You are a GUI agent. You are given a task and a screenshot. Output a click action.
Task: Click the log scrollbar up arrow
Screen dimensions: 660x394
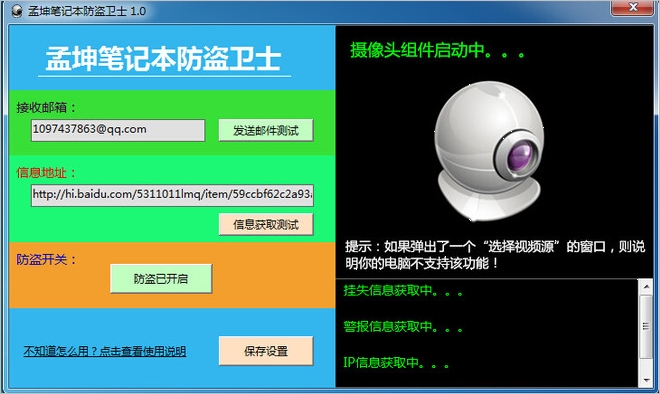pyautogui.click(x=646, y=287)
